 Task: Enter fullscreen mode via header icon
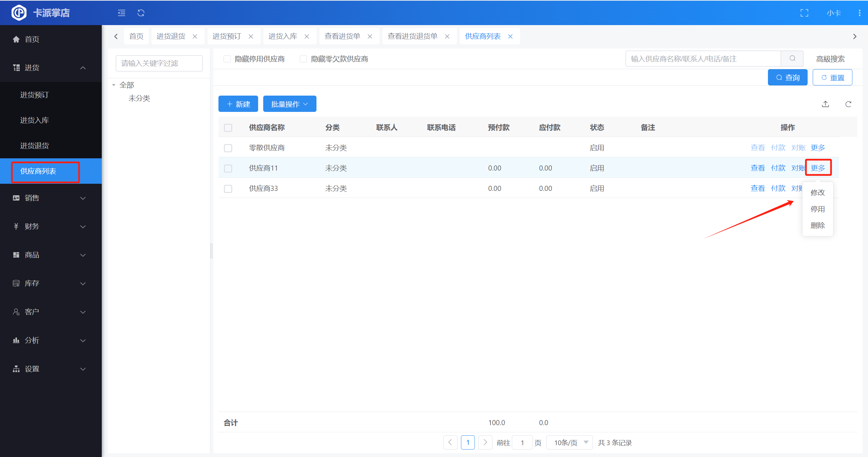pos(804,13)
